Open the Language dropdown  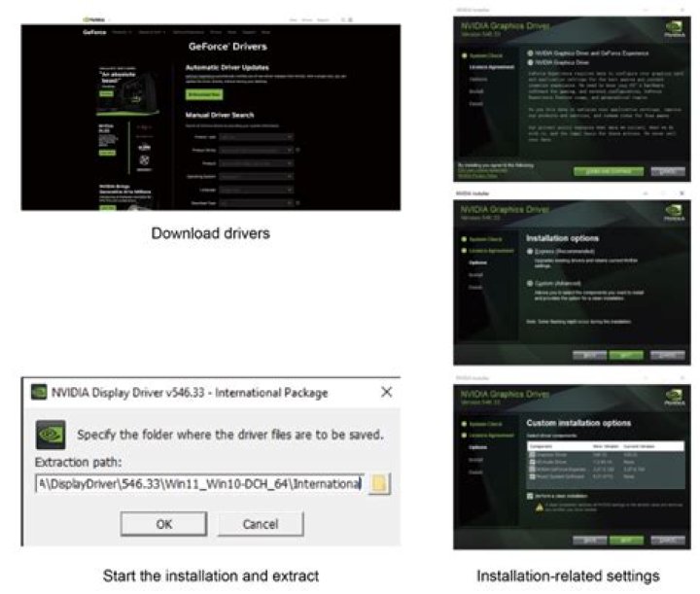coord(257,191)
